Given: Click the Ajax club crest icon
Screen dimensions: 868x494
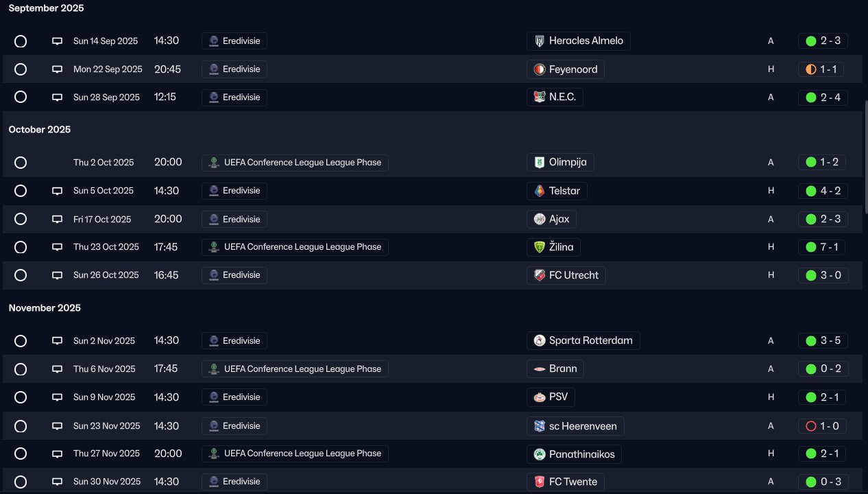Looking at the screenshot, I should point(540,220).
